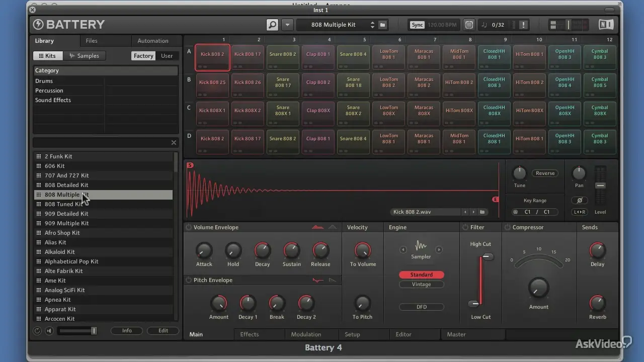The width and height of the screenshot is (644, 362).
Task: Select the Samples browser mode
Action: pyautogui.click(x=85, y=56)
